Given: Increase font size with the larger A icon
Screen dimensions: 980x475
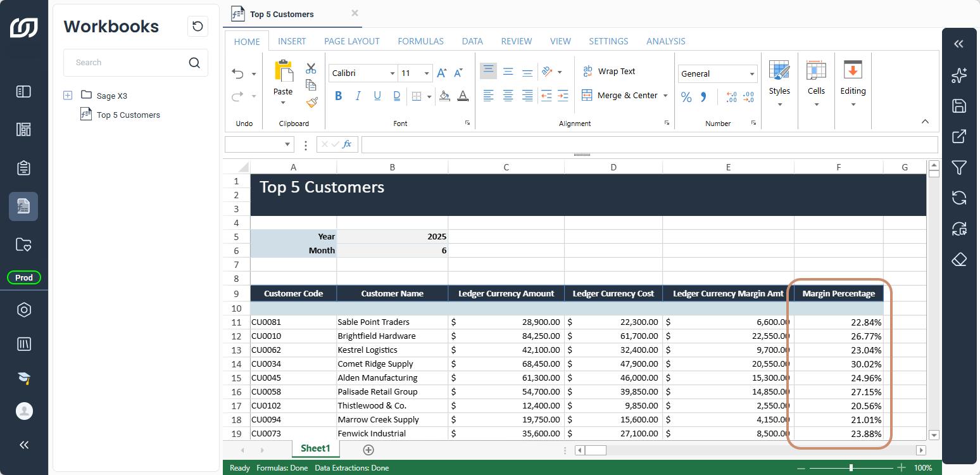Looking at the screenshot, I should coord(442,73).
